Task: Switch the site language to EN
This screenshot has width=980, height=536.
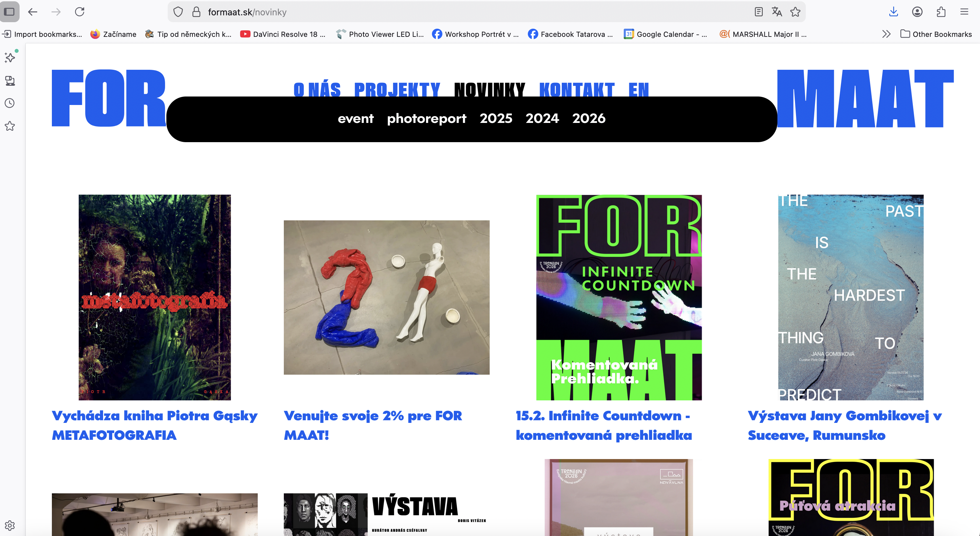Action: pyautogui.click(x=638, y=89)
